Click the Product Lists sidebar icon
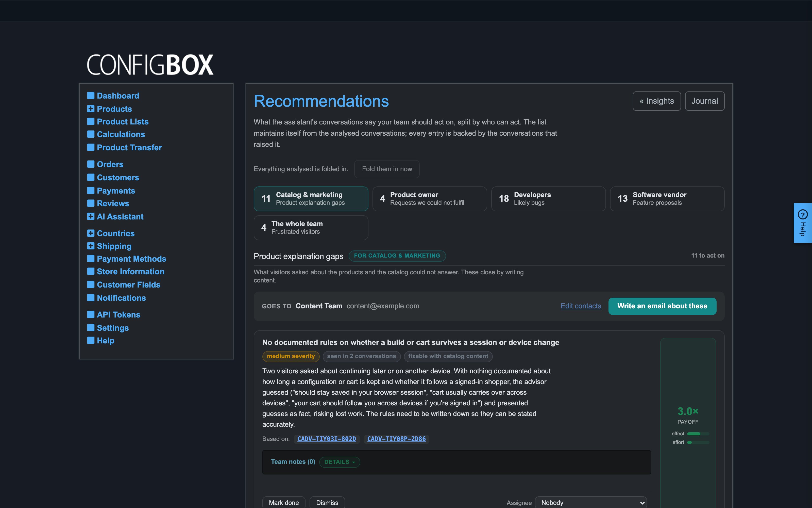This screenshot has height=508, width=812. [91, 121]
